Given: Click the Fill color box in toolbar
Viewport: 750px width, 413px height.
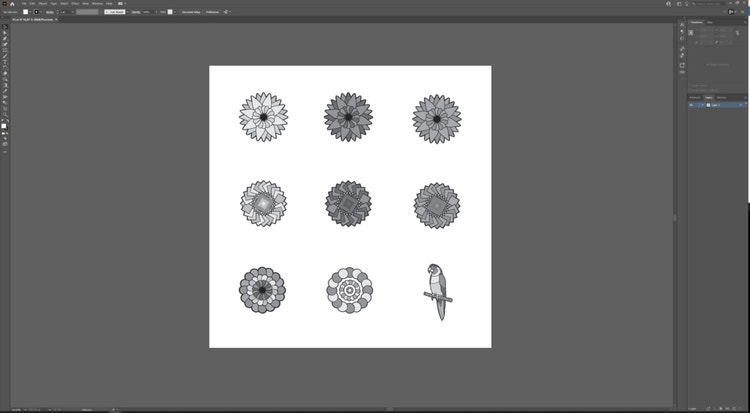Looking at the screenshot, I should tap(3, 125).
